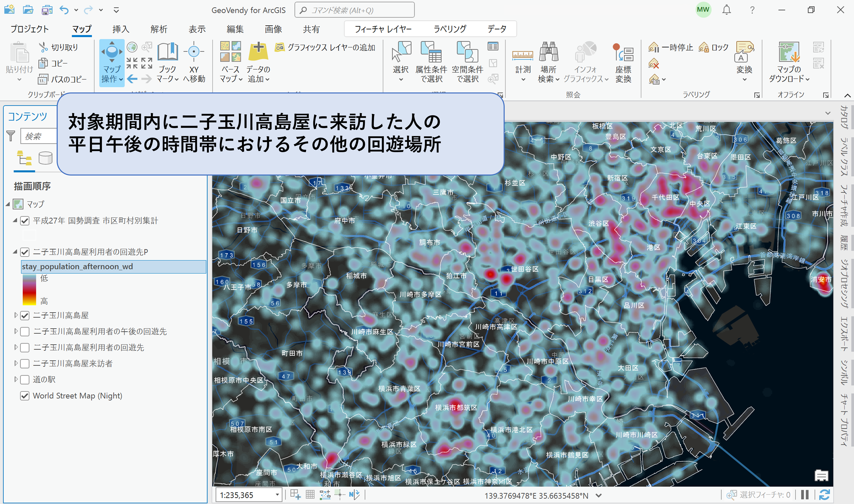The width and height of the screenshot is (854, 504).
Task: Open 属性条件で選択
Action: pos(431,63)
